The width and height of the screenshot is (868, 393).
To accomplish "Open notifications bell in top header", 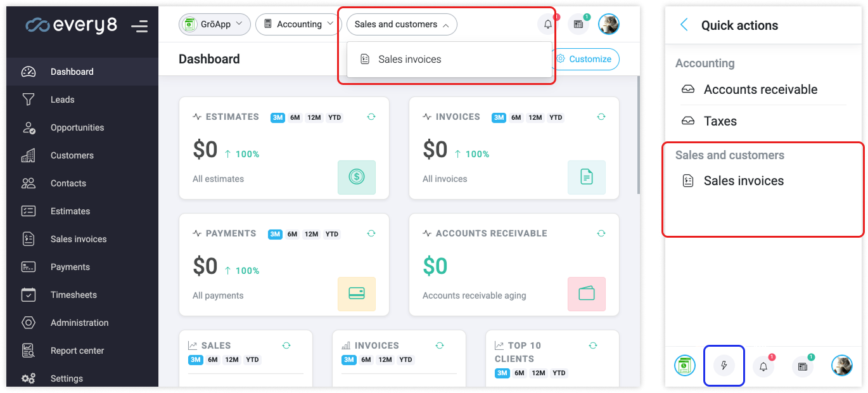I will pos(547,24).
